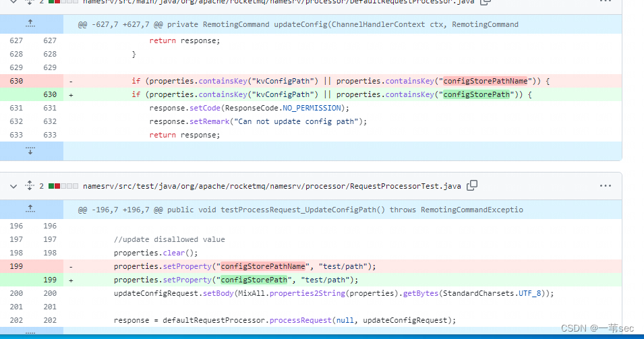
Task: Click the highlighted "configStorePath" in added line 199
Action: pos(254,280)
